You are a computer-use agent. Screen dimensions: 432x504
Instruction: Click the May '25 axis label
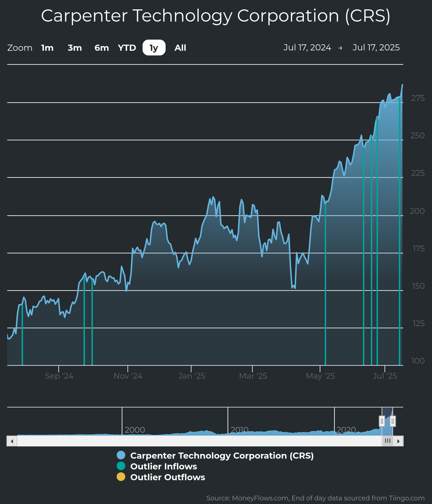pos(320,376)
